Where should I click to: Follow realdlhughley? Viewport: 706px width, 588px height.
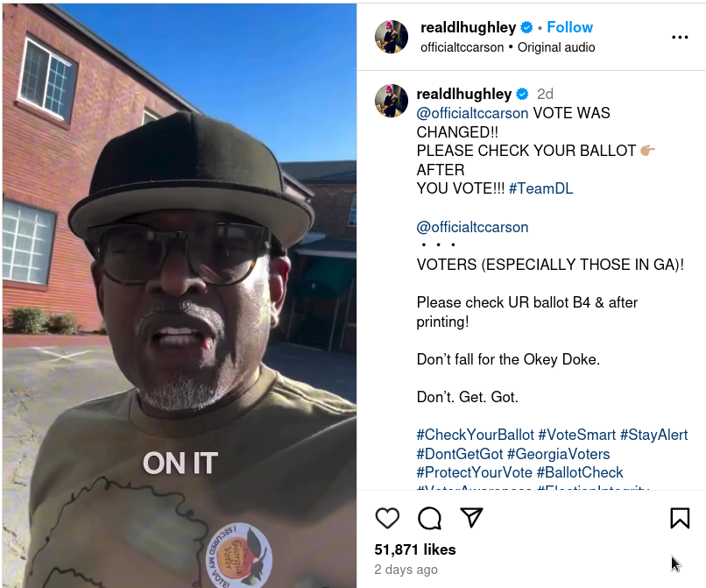click(569, 27)
